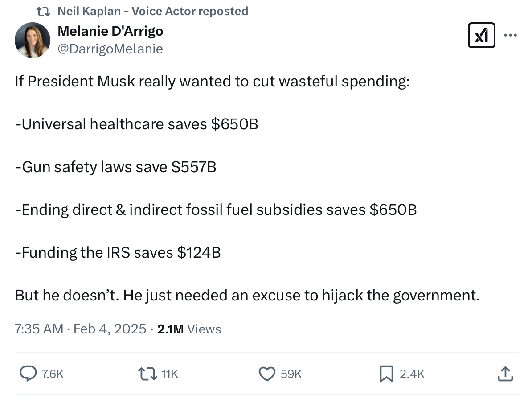The height and width of the screenshot is (403, 532).
Task: Click the 11K reposts count
Action: click(x=170, y=374)
